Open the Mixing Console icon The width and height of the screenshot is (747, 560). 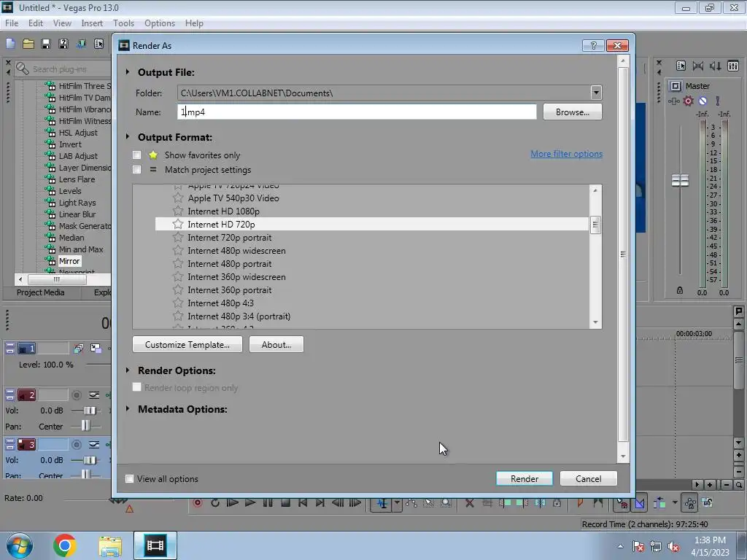[733, 66]
